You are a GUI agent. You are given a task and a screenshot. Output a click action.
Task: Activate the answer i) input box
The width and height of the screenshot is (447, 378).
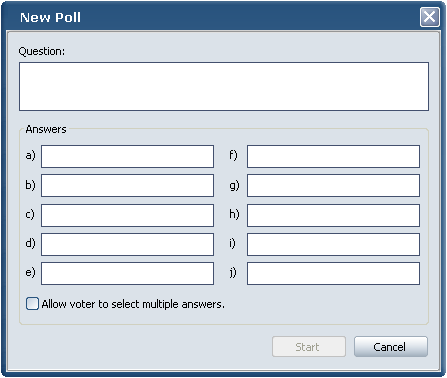(333, 244)
